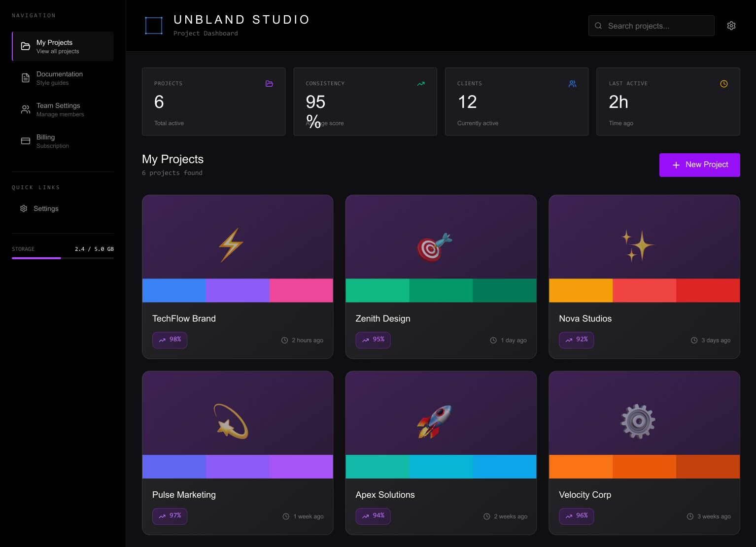This screenshot has height=547, width=756.
Task: Click the clock icon next to 3 days ago
Action: coord(694,340)
